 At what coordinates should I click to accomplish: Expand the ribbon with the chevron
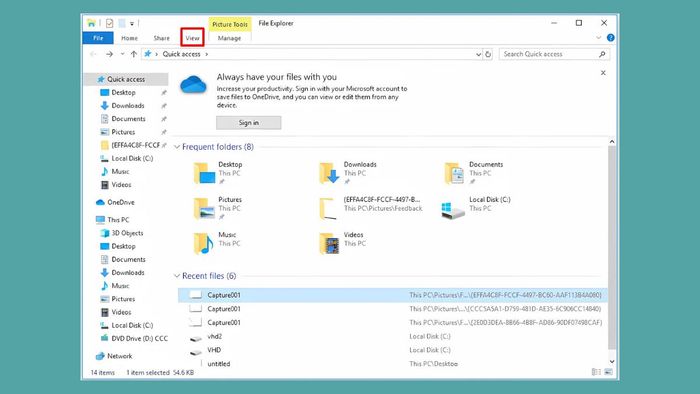(x=599, y=38)
